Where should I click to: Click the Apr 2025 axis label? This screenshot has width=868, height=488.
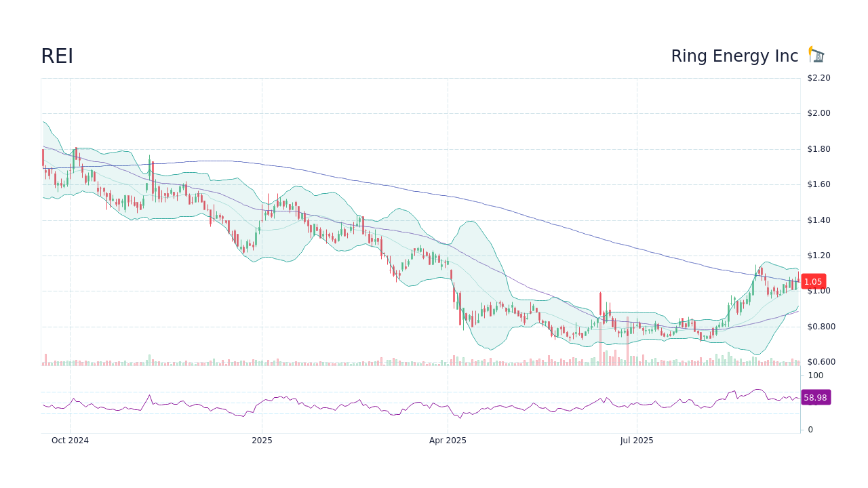448,440
